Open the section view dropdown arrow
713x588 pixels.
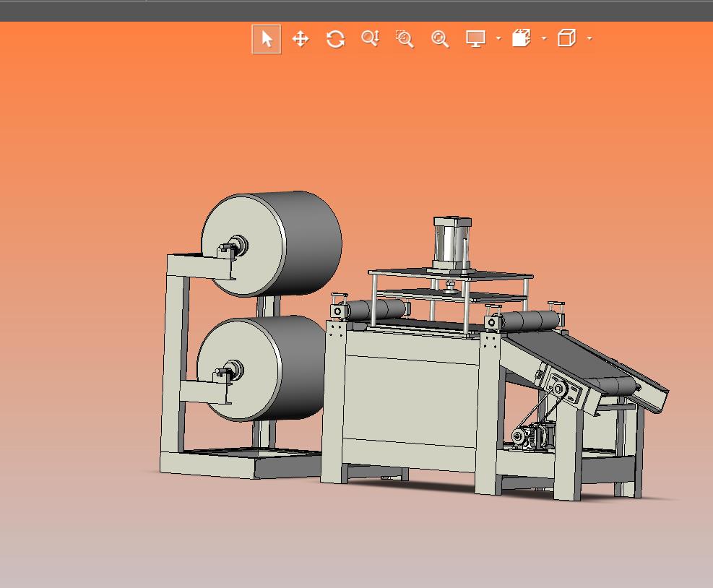[544, 39]
